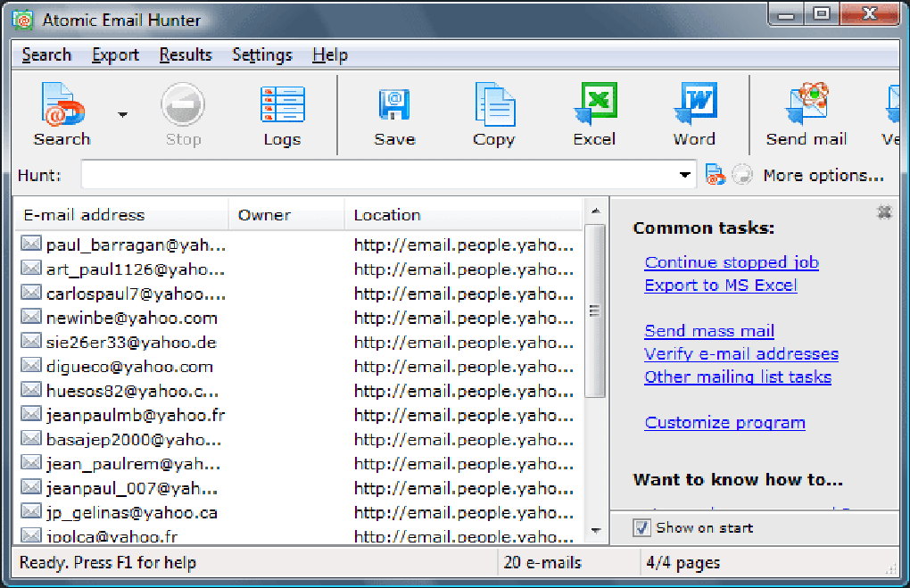
Task: Click envelope icon for sie26er33@yahoo.de row
Action: click(x=31, y=342)
